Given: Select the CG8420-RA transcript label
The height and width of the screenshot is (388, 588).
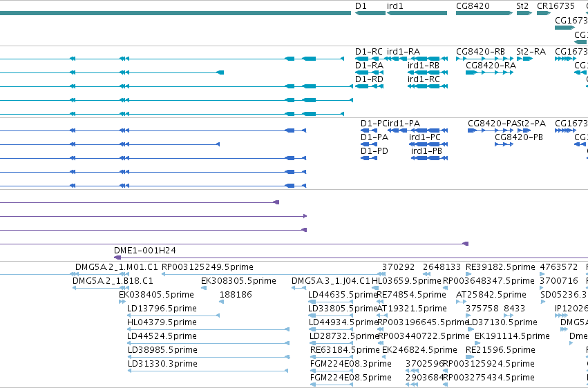Looking at the screenshot, I should coord(491,66).
